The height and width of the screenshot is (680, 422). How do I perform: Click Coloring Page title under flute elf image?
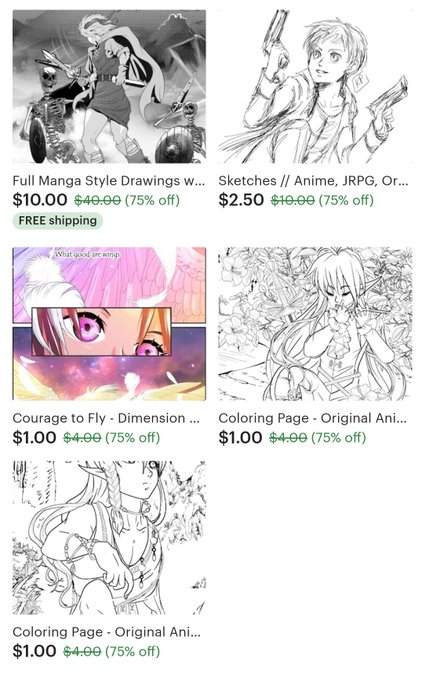click(312, 418)
